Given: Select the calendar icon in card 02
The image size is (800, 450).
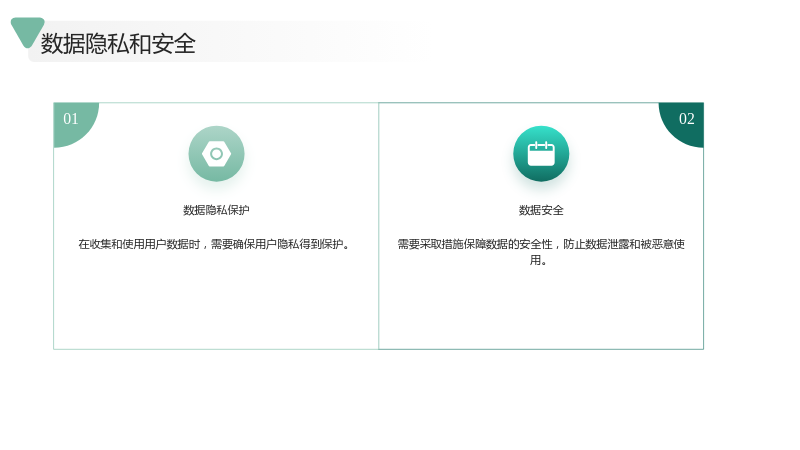Looking at the screenshot, I should click(x=541, y=154).
